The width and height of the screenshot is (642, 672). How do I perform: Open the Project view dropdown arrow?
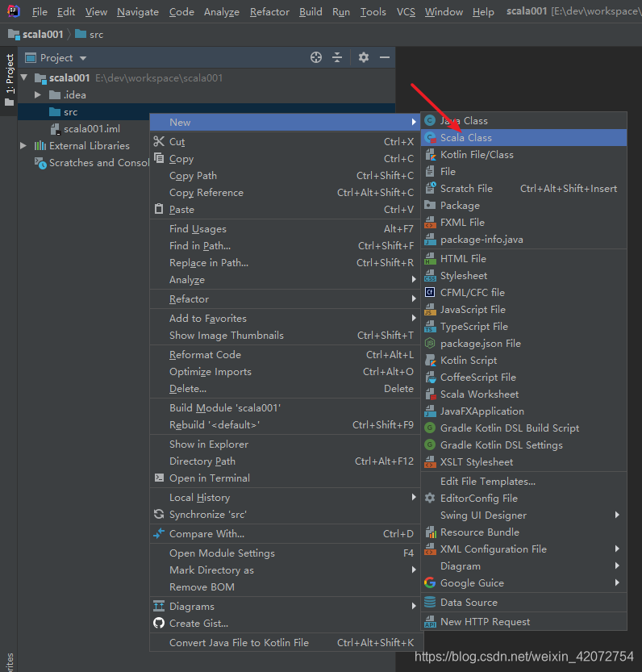(83, 58)
